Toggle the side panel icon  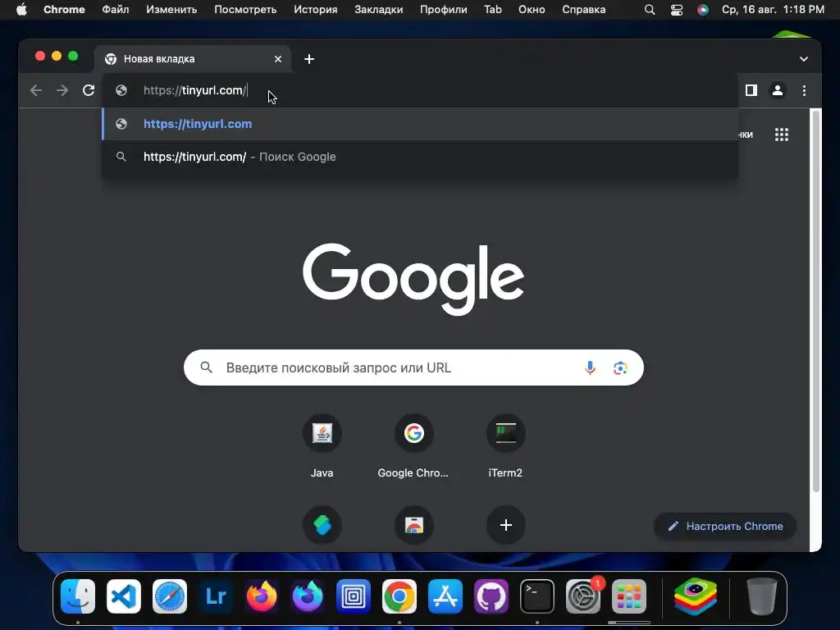coord(751,90)
